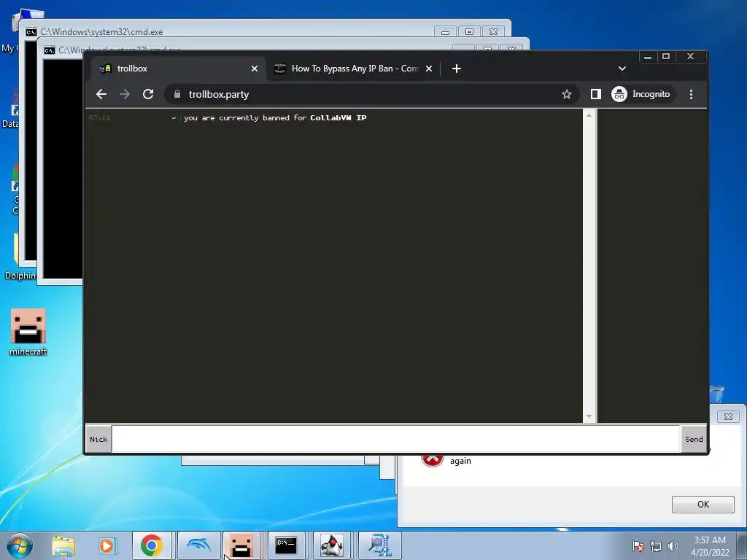Bookmark this page with the star icon
The height and width of the screenshot is (560, 747).
click(566, 94)
